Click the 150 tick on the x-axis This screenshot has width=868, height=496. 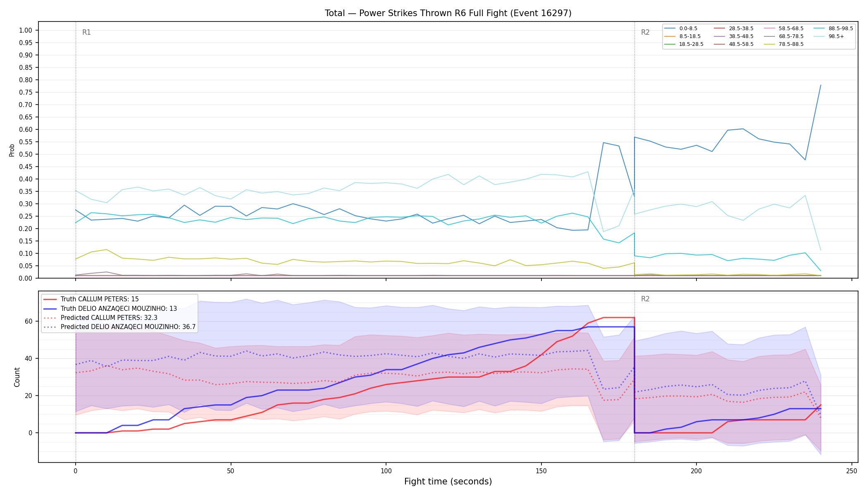point(541,471)
